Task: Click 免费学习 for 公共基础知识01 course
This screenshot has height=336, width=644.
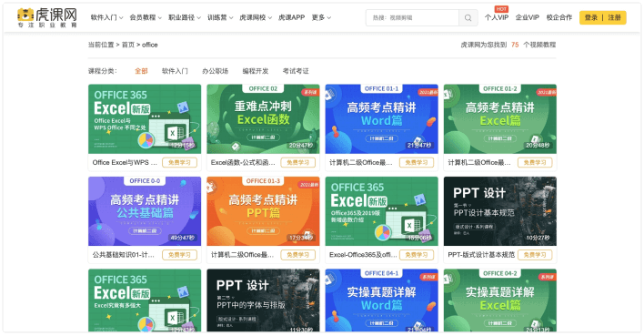Action: tap(179, 255)
